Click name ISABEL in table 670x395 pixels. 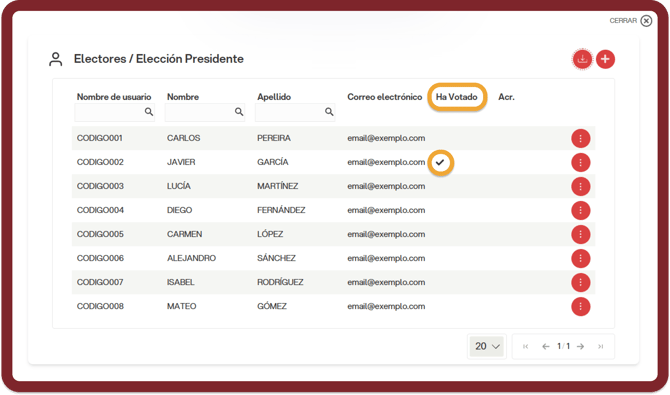point(181,282)
